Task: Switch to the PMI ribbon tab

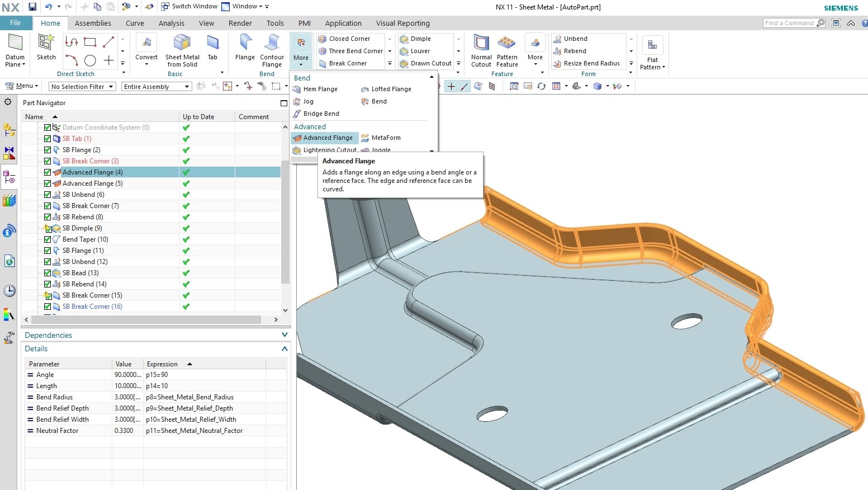Action: click(305, 23)
